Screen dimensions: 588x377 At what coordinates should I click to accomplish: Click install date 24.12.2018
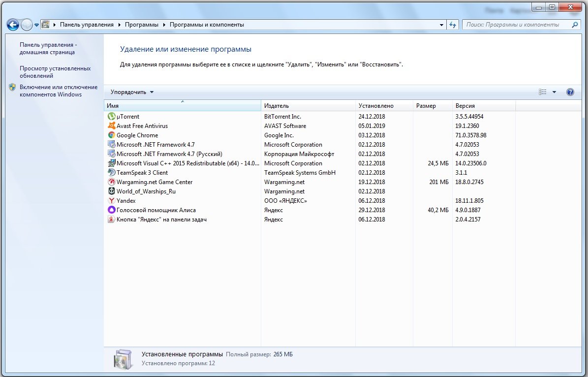click(x=371, y=117)
